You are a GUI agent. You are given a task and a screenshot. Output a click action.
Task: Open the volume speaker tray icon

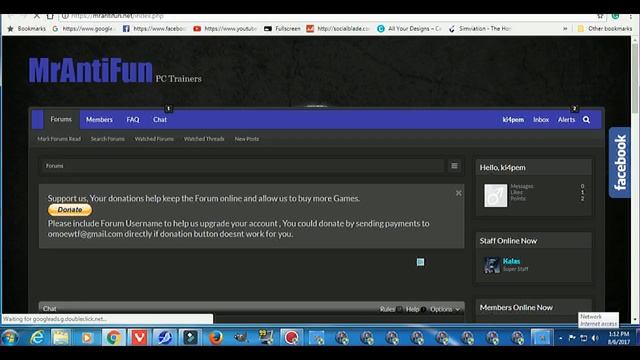pos(595,338)
